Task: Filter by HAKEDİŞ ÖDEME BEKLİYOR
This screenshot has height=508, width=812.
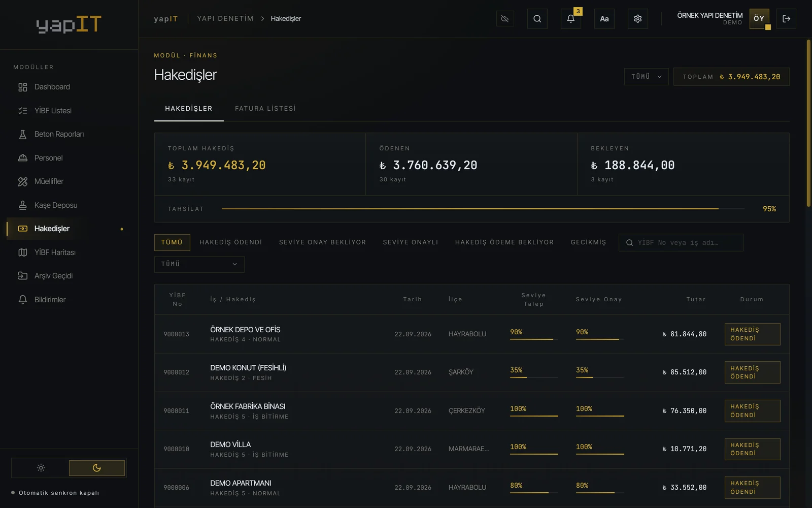Action: point(504,242)
